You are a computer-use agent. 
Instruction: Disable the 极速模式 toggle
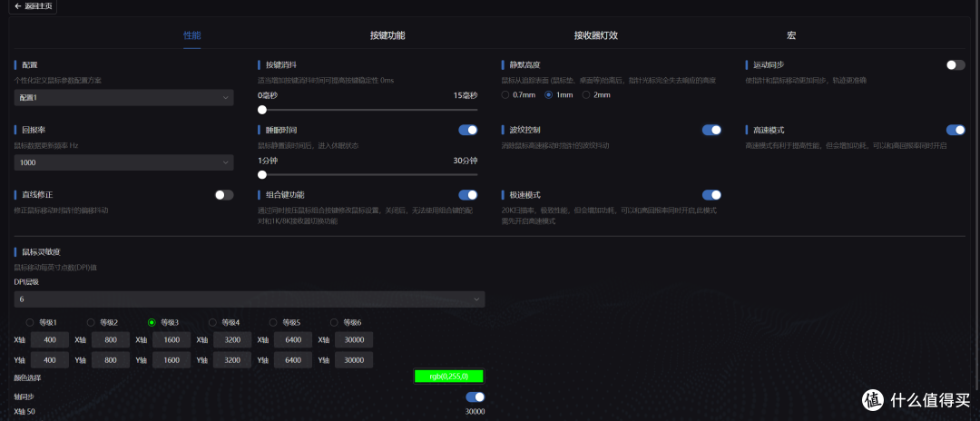click(x=712, y=195)
